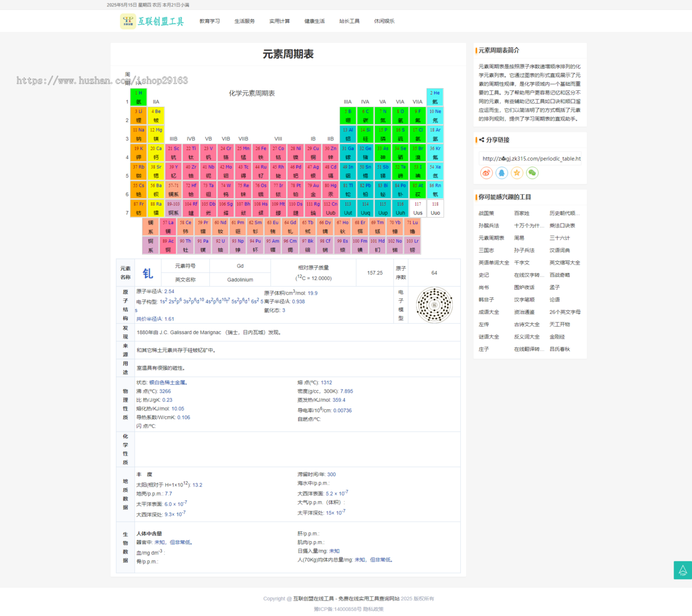
Task: Open the 百家姓 tool link
Action: pos(522,213)
